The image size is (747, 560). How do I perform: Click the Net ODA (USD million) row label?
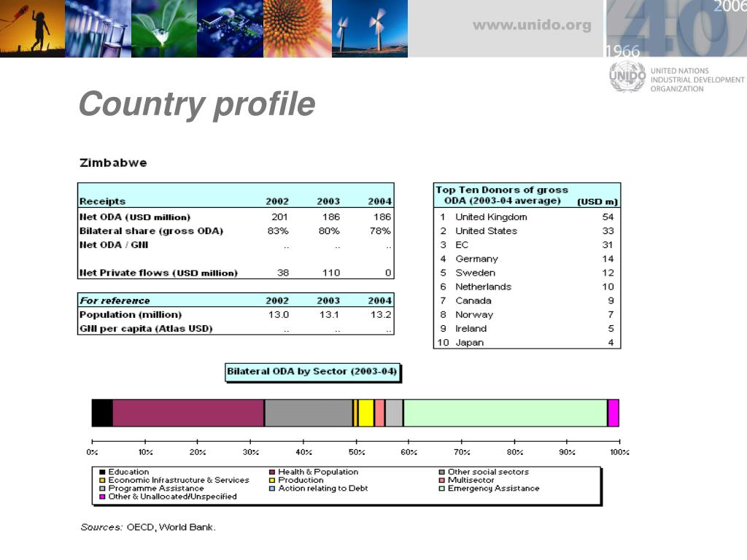pos(135,217)
